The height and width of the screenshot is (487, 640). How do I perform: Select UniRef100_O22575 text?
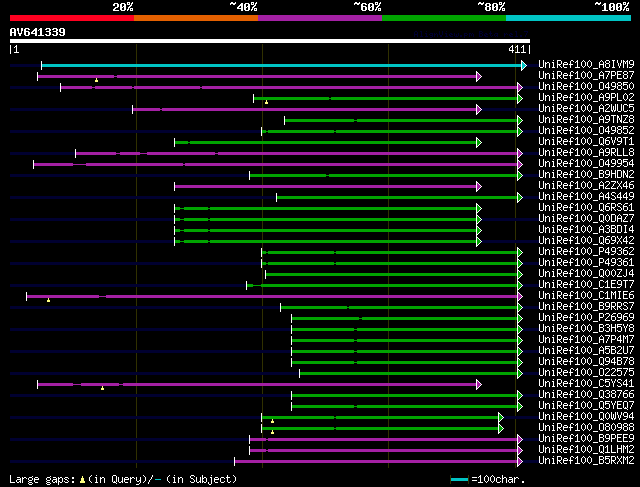[586, 373]
